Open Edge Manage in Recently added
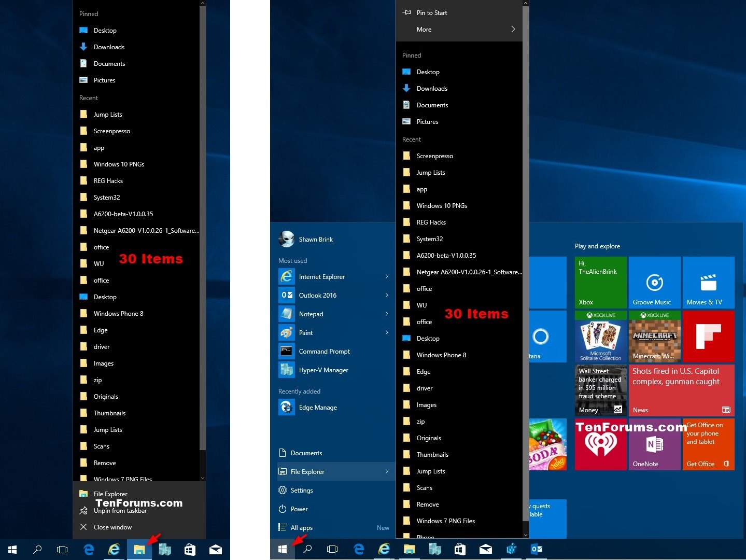The width and height of the screenshot is (746, 560). 336,408
